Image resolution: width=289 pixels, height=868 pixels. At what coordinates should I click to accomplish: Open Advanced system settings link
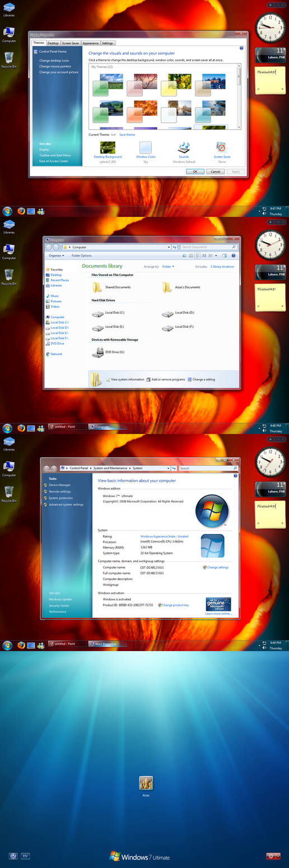66,504
